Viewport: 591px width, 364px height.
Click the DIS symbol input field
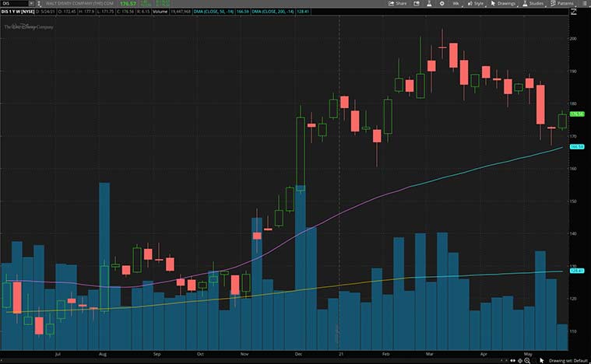coord(14,3)
